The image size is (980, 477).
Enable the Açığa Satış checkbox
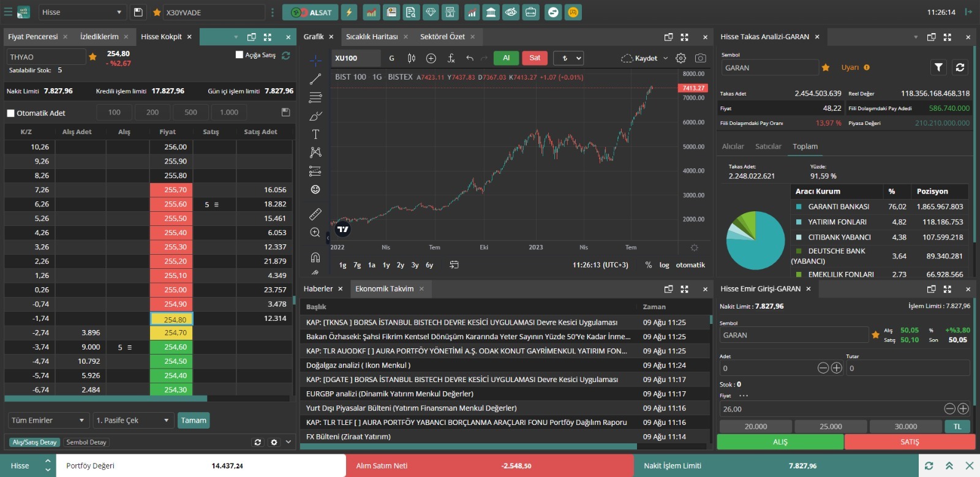(239, 54)
